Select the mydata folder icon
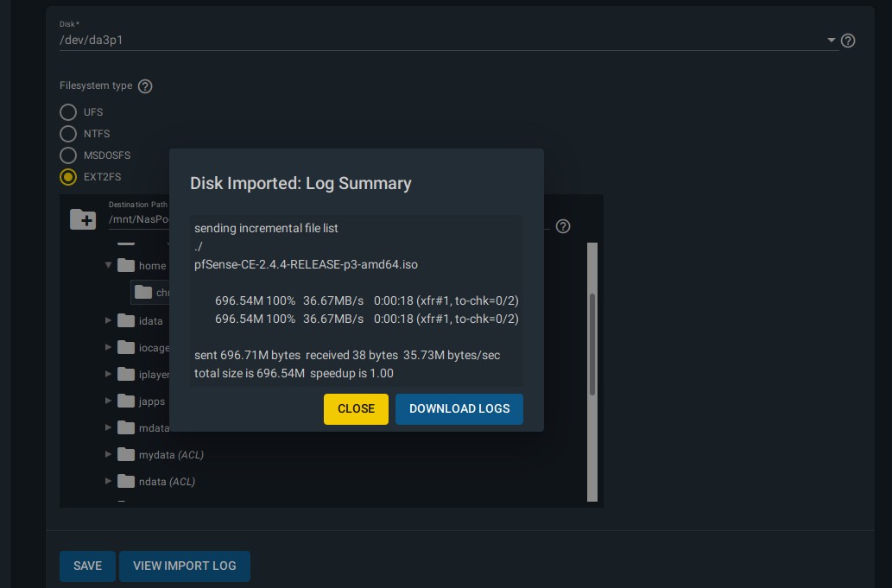 tap(126, 454)
